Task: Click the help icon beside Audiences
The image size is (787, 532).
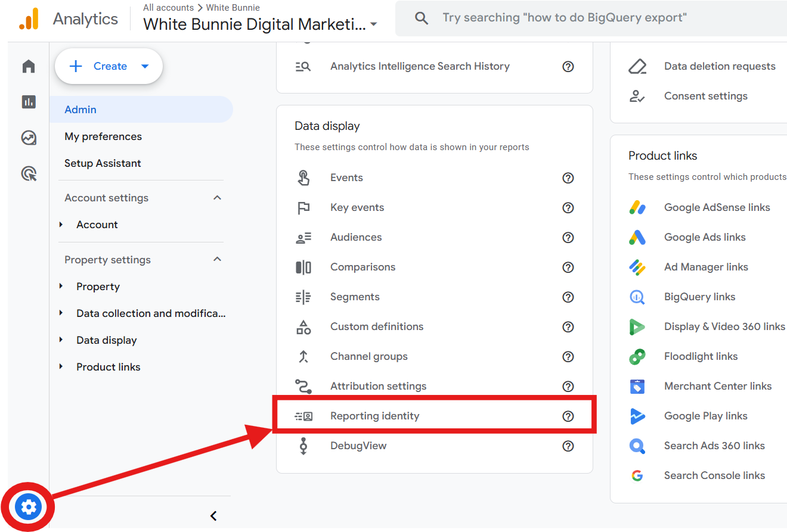Action: coord(568,237)
